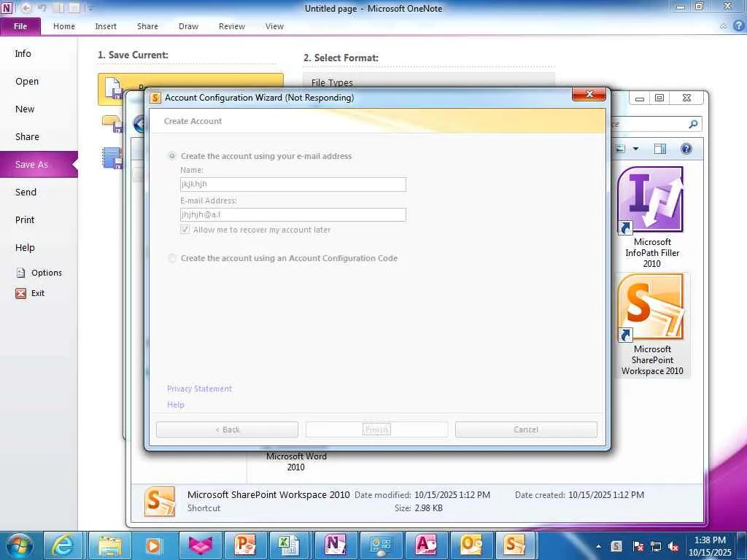Open the Help link in the wizard

(176, 404)
